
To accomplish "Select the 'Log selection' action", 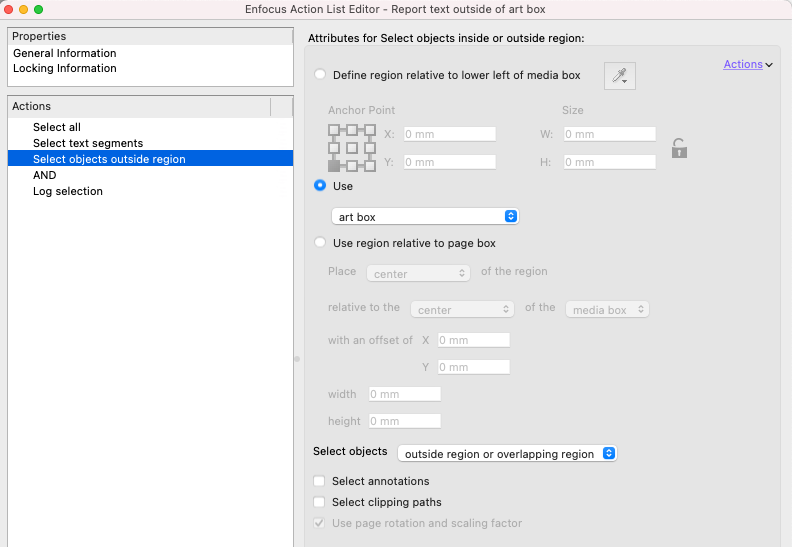I will pos(151,191).
